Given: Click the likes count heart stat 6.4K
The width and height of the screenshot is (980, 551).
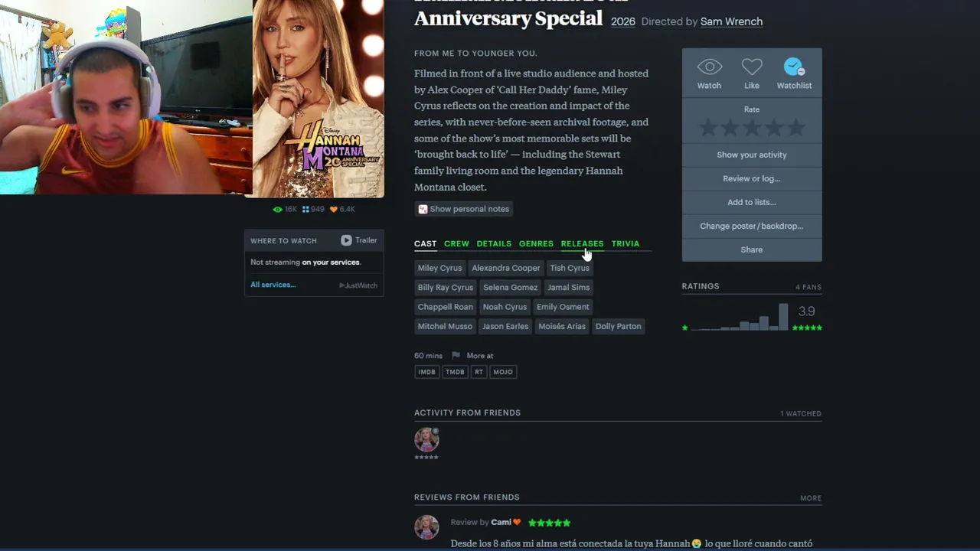Looking at the screenshot, I should pos(342,209).
